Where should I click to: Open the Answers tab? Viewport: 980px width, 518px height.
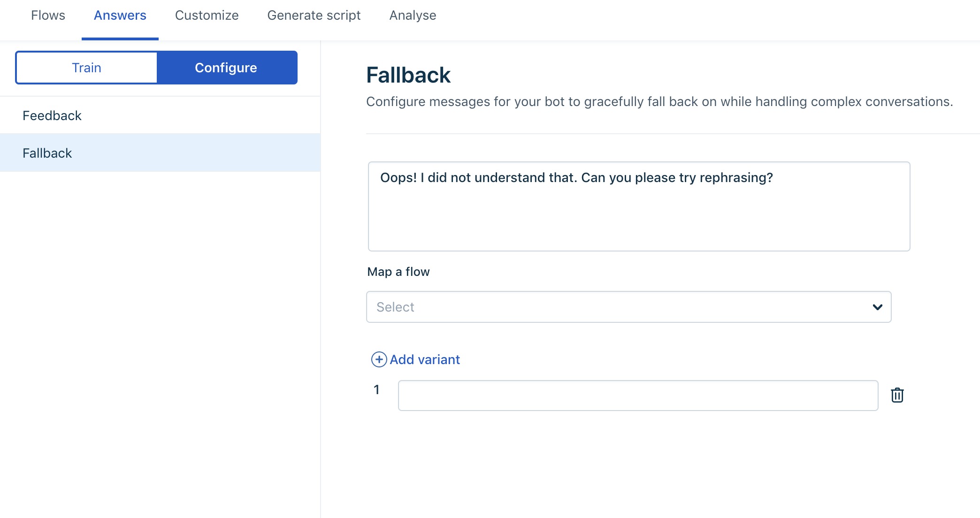[x=120, y=15]
